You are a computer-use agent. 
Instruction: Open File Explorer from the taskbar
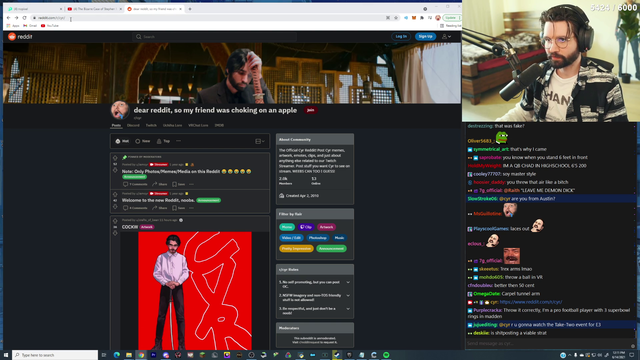tap(129, 355)
